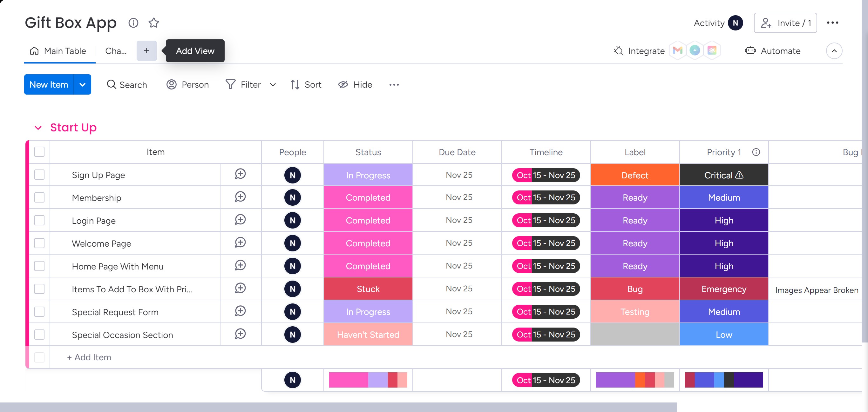Check the Special Occasion Section row
Viewport: 868px width, 412px height.
(x=39, y=335)
